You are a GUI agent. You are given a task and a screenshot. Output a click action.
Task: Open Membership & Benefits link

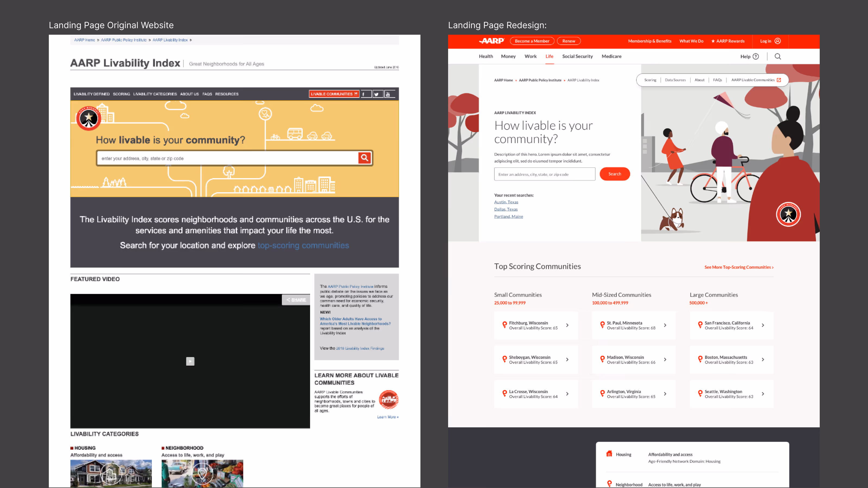point(650,41)
